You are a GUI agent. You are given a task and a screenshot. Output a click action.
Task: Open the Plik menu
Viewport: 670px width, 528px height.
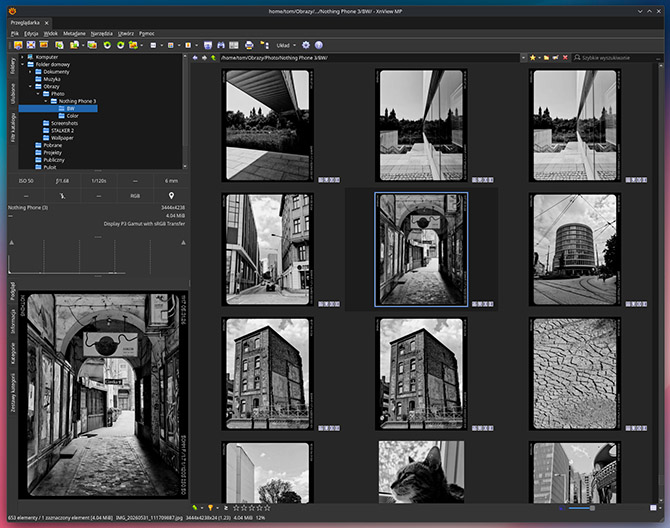pos(15,33)
